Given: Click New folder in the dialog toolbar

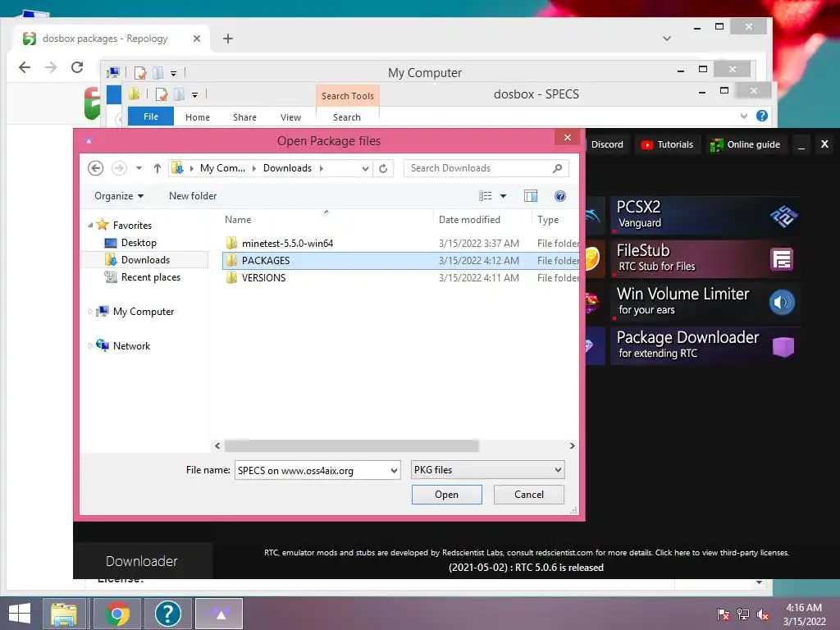Looking at the screenshot, I should [193, 196].
